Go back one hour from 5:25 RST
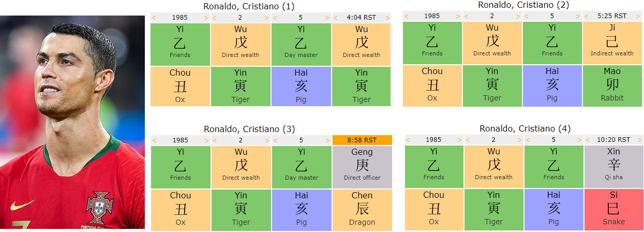The width and height of the screenshot is (644, 232). point(587,16)
